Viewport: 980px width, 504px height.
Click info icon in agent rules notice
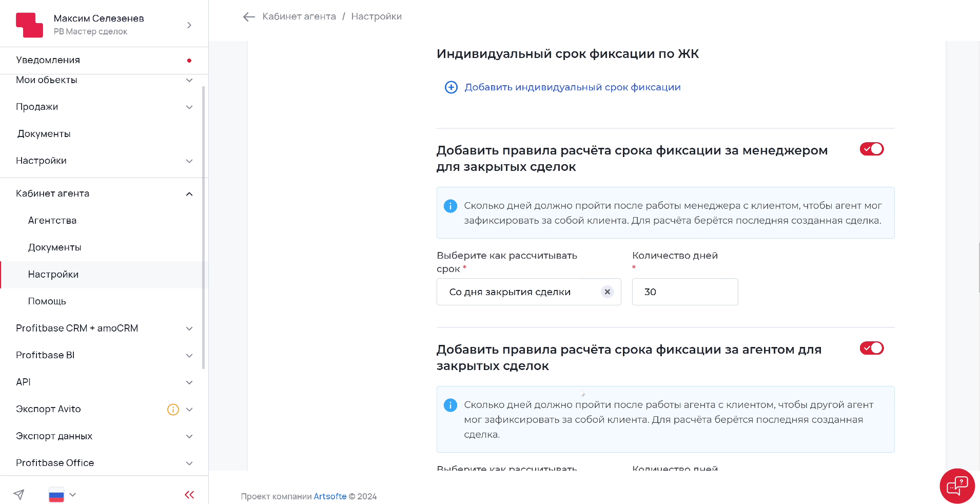pos(450,405)
